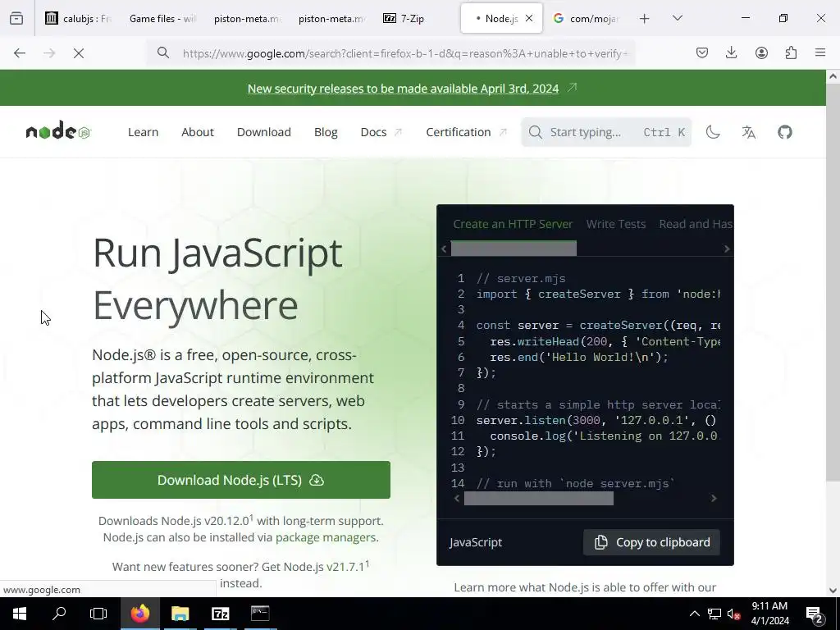Select the Create an HTTP Server tab

click(x=513, y=224)
